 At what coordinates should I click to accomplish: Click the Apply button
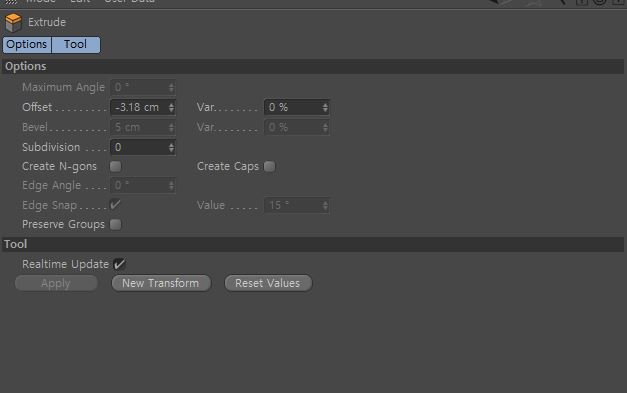point(56,283)
